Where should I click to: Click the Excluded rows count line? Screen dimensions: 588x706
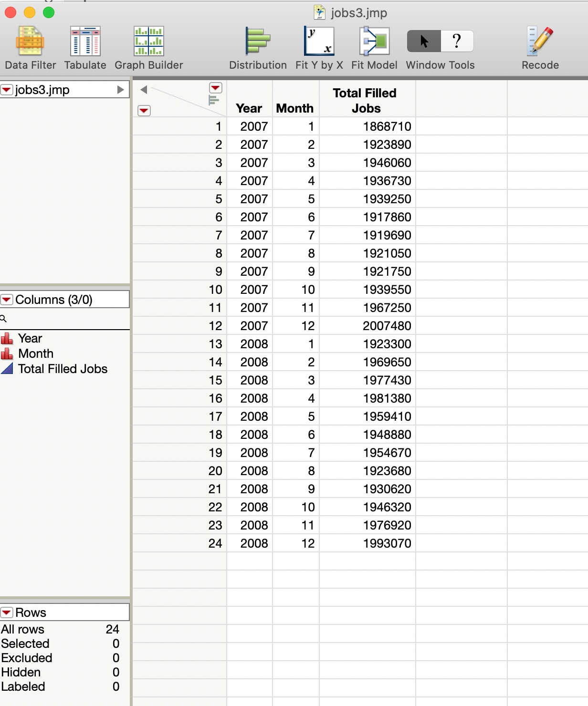[60, 658]
